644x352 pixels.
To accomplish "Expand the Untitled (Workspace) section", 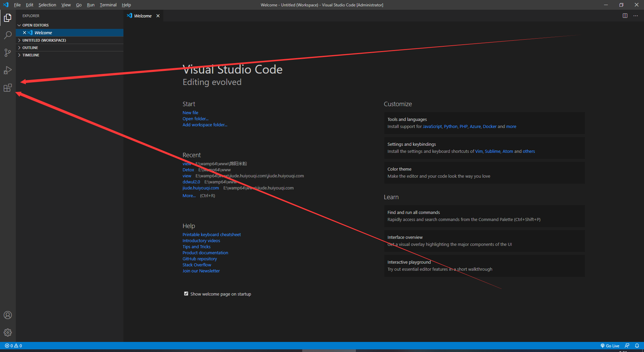I will coord(70,40).
